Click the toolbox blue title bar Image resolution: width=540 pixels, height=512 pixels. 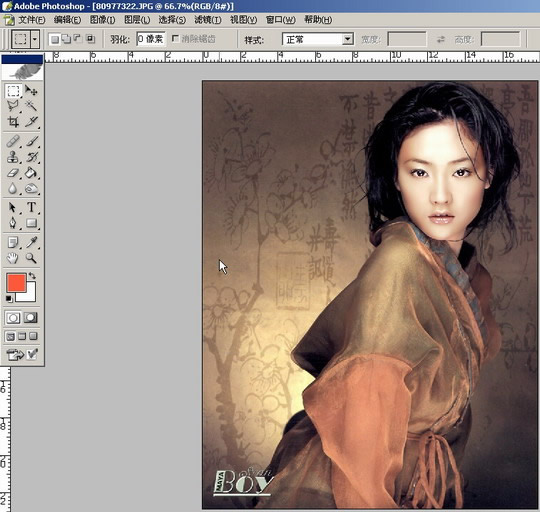tap(22, 60)
